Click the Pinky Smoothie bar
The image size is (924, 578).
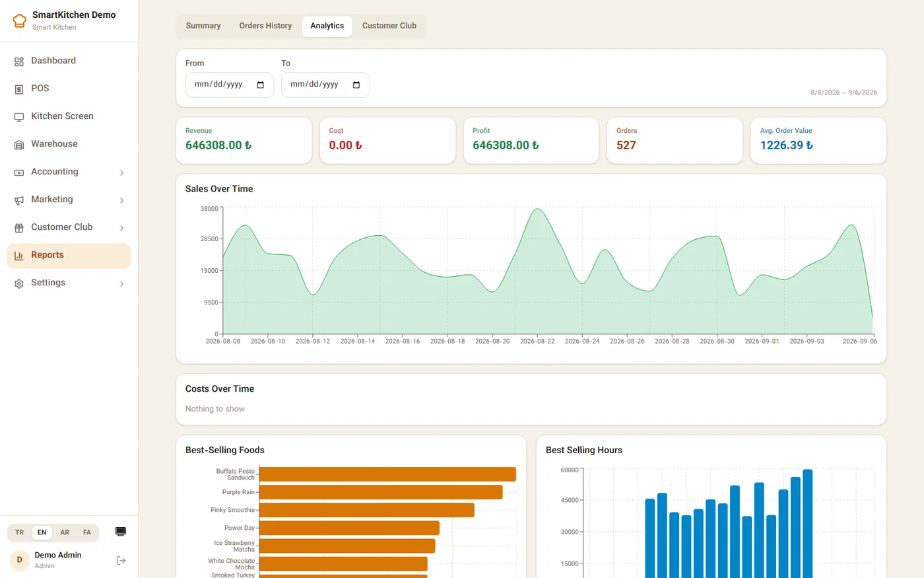367,510
